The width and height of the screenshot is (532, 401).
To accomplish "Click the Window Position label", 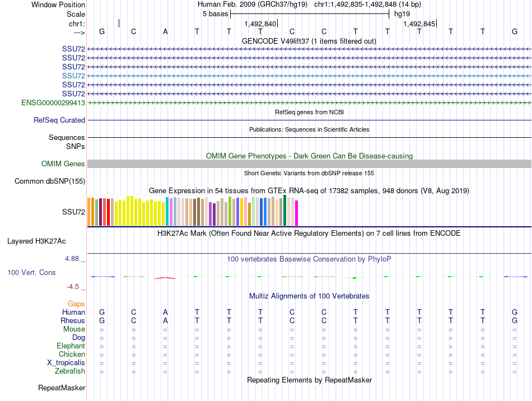I will click(58, 4).
